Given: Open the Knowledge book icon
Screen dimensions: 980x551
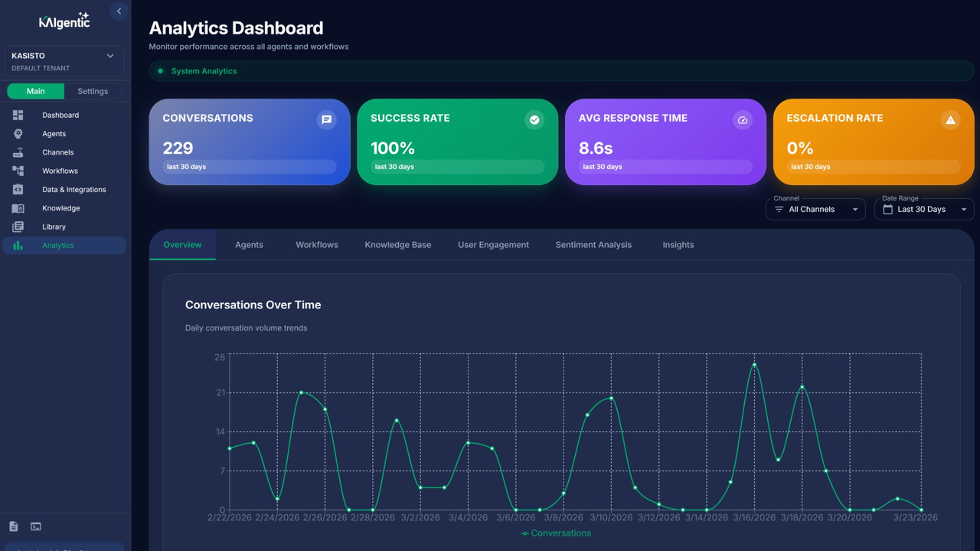Looking at the screenshot, I should tap(18, 208).
